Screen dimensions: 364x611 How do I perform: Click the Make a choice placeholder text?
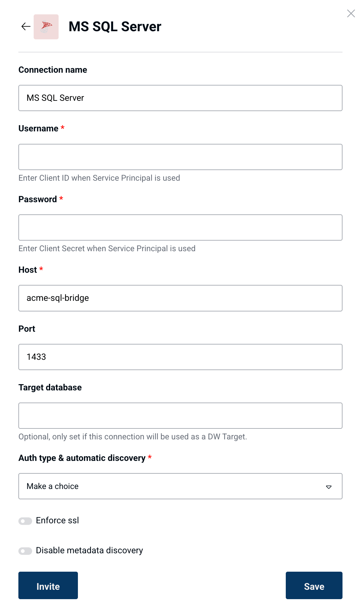tap(53, 486)
